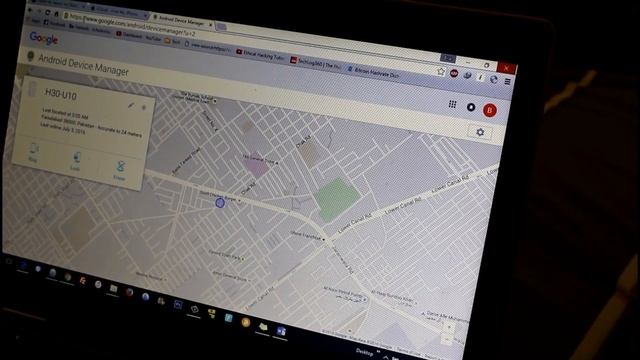Screen dimensions: 640x360
Task: Open the Chrome hamburger menu
Action: pos(507,82)
